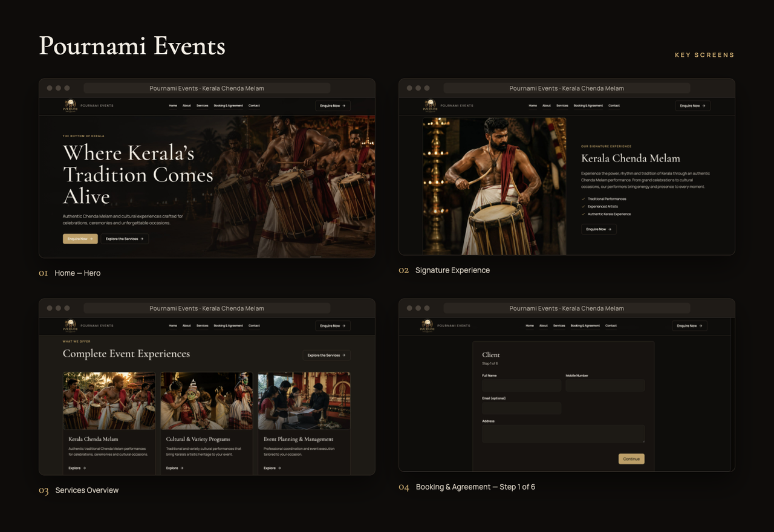Click header Enquire Now on the Services Overview screen
This screenshot has height=532, width=774.
coord(333,326)
